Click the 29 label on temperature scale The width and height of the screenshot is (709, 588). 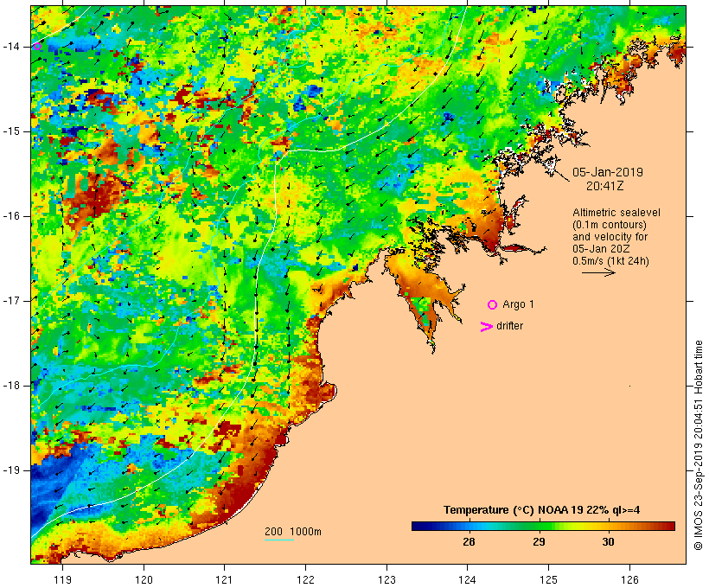[x=539, y=541]
